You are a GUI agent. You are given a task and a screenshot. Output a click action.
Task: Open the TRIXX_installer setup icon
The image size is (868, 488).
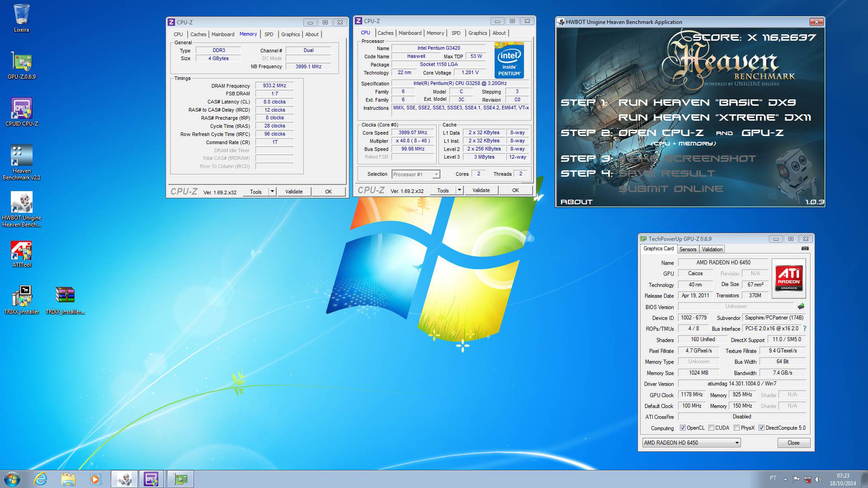coord(21,300)
